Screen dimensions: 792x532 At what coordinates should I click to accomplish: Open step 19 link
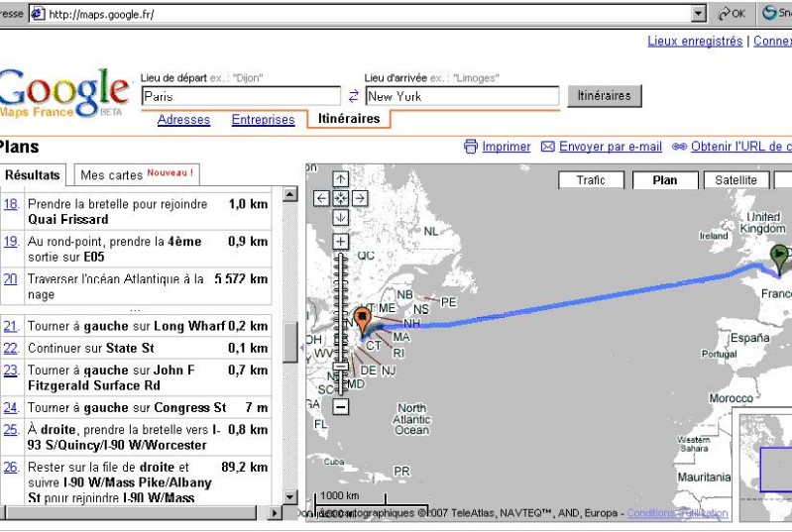11,242
